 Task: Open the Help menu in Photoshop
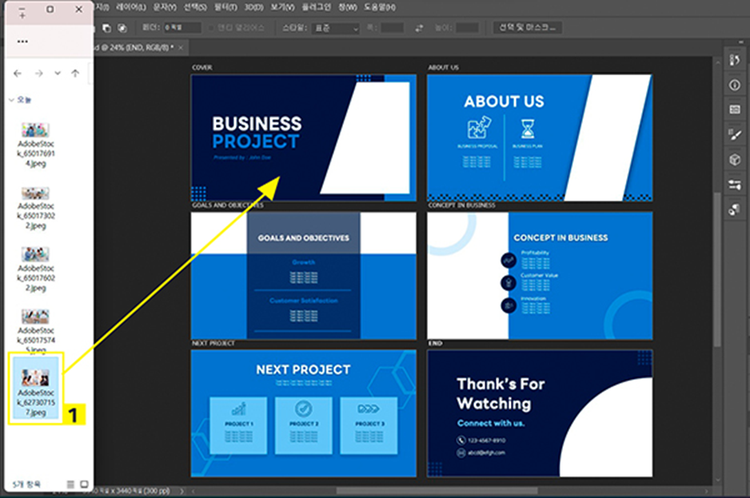[x=380, y=7]
